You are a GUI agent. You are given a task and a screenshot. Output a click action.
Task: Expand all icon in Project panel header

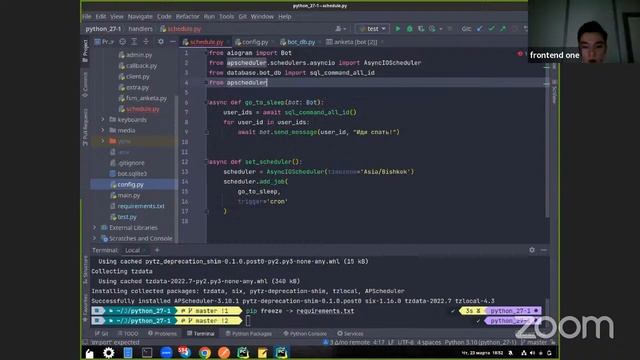134,42
